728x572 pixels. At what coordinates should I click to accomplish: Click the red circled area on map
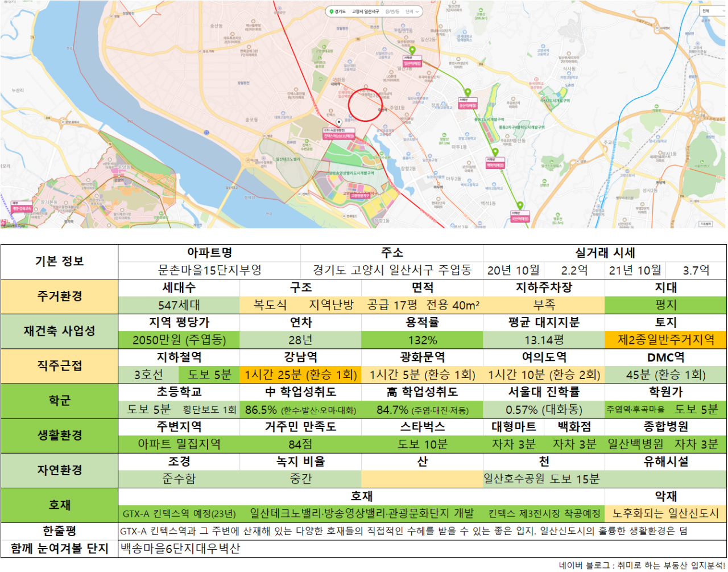(365, 105)
